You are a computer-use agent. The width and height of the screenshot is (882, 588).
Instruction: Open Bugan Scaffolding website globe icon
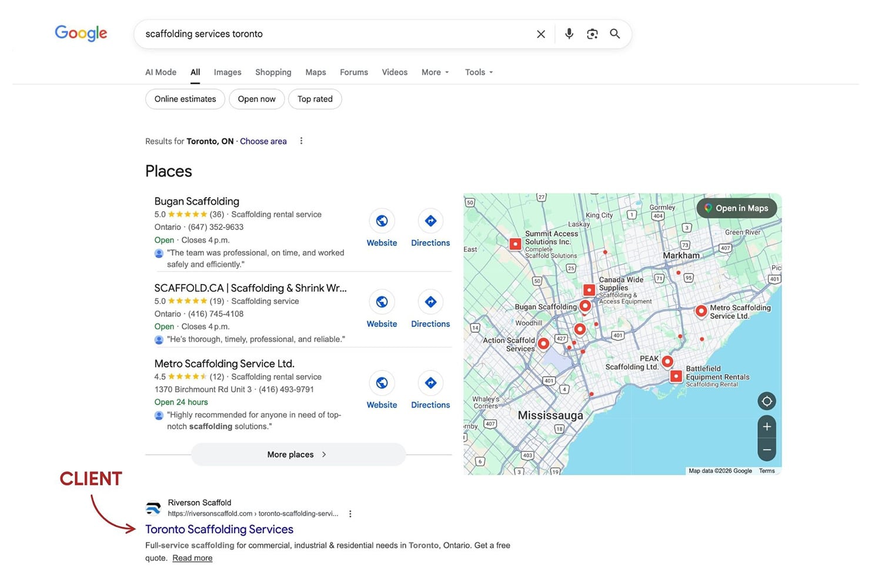382,221
